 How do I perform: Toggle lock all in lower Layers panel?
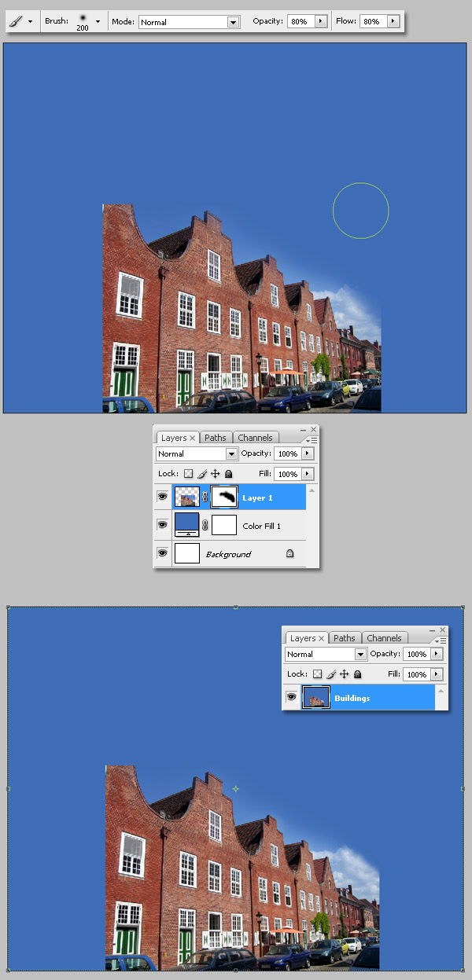tap(358, 674)
